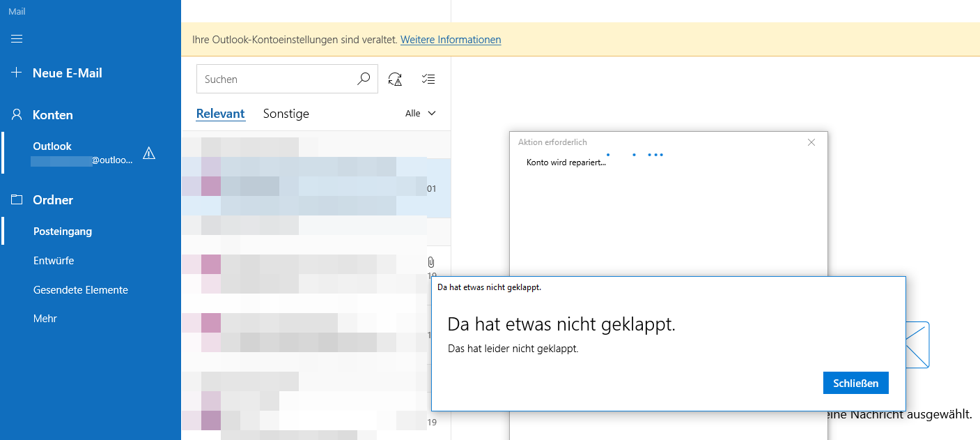Close the Aktion erforderlich dialog
The height and width of the screenshot is (440, 980).
coord(811,142)
